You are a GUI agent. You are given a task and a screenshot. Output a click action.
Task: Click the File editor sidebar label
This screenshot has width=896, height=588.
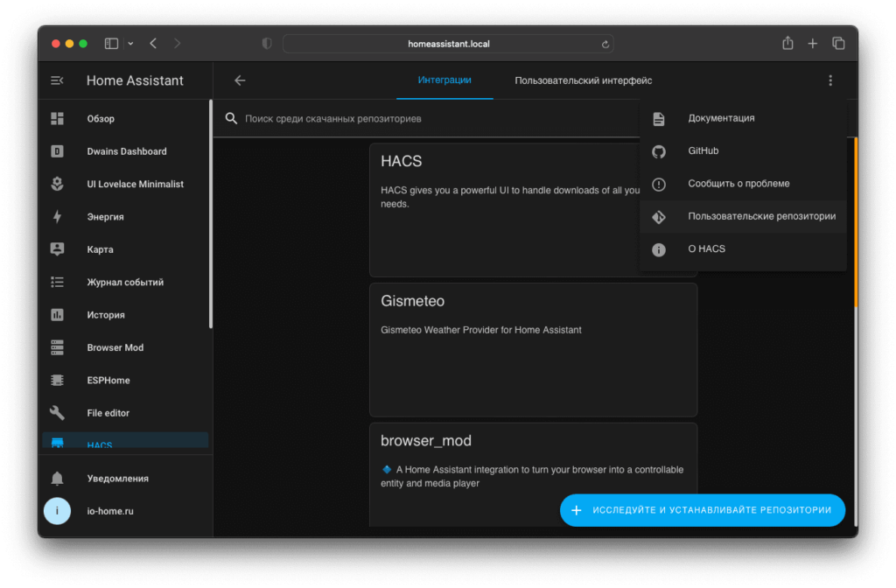(x=108, y=413)
